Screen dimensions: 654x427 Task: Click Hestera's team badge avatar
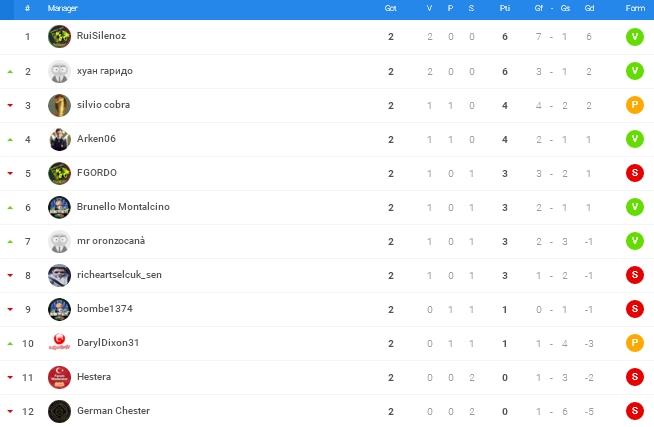click(x=59, y=377)
